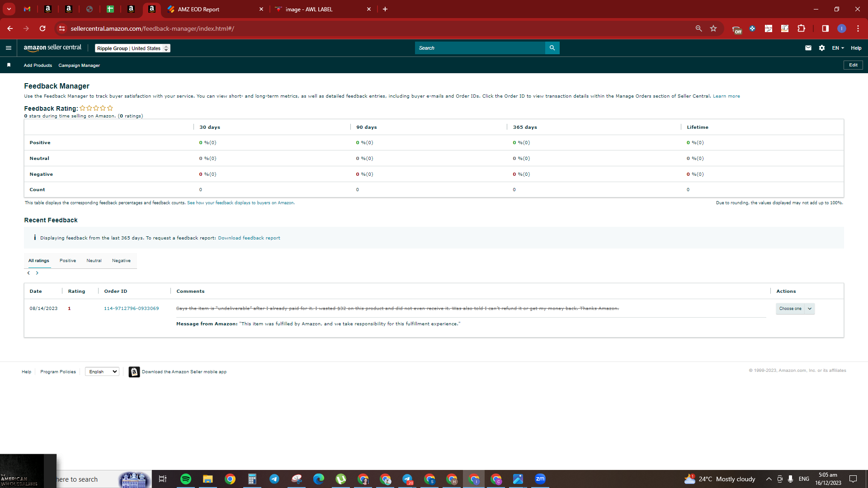The height and width of the screenshot is (488, 868).
Task: Open the Chrome side panel icon
Action: pos(826,28)
